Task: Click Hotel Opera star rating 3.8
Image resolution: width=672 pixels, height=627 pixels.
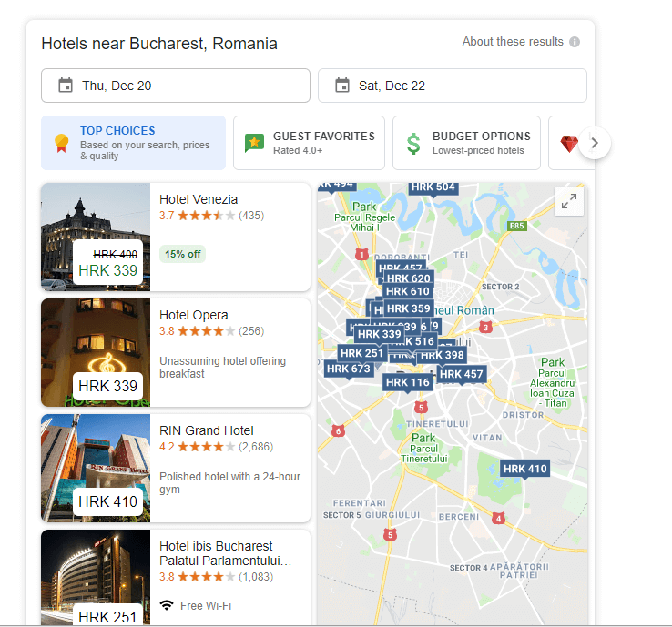Action: [212, 331]
